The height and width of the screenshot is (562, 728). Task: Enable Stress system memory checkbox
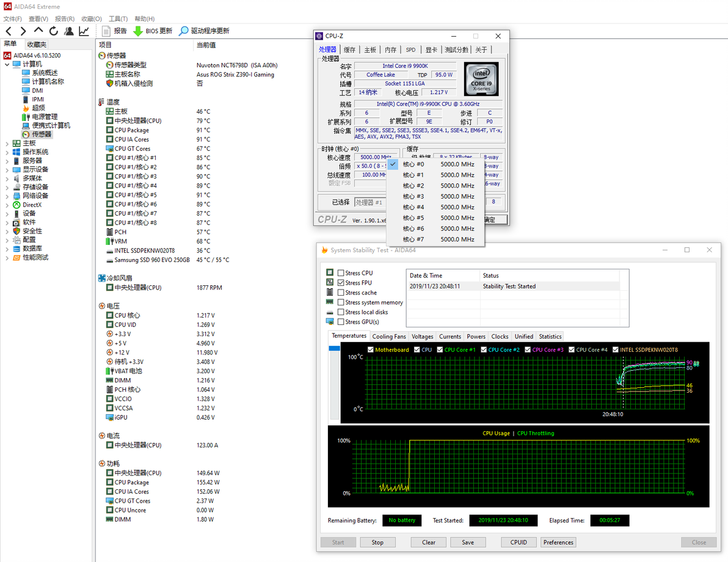point(341,302)
